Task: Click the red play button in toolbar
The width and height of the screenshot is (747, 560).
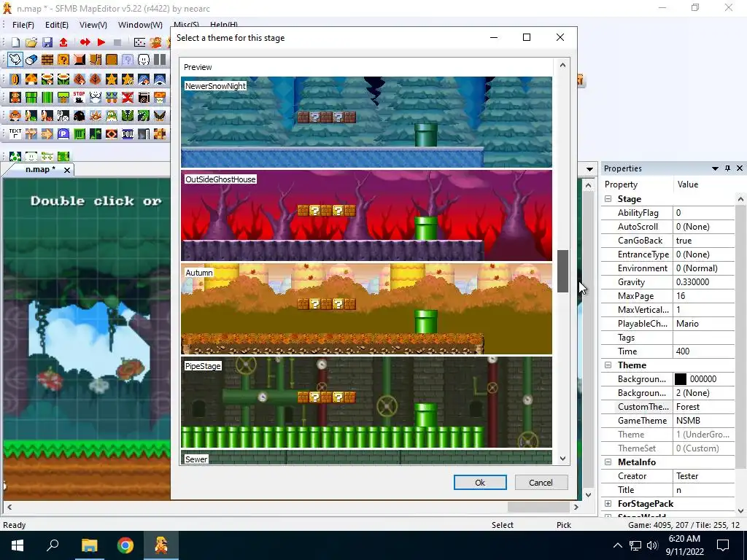Action: coord(101,42)
